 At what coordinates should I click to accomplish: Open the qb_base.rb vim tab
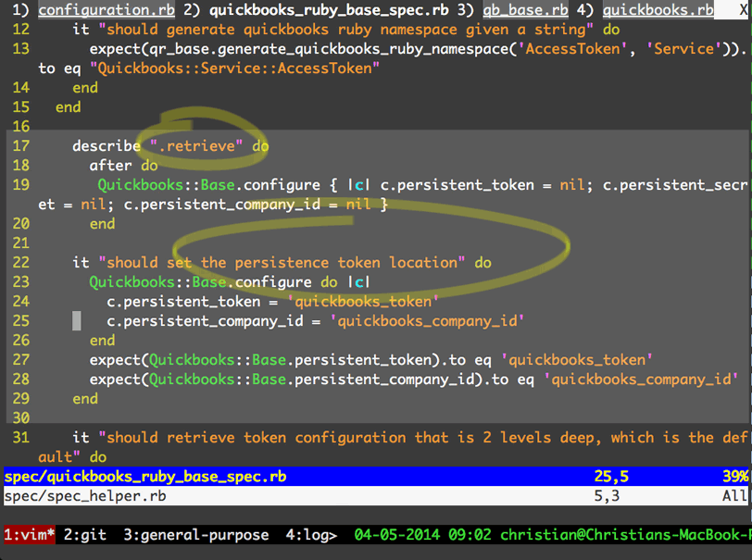[x=525, y=9]
